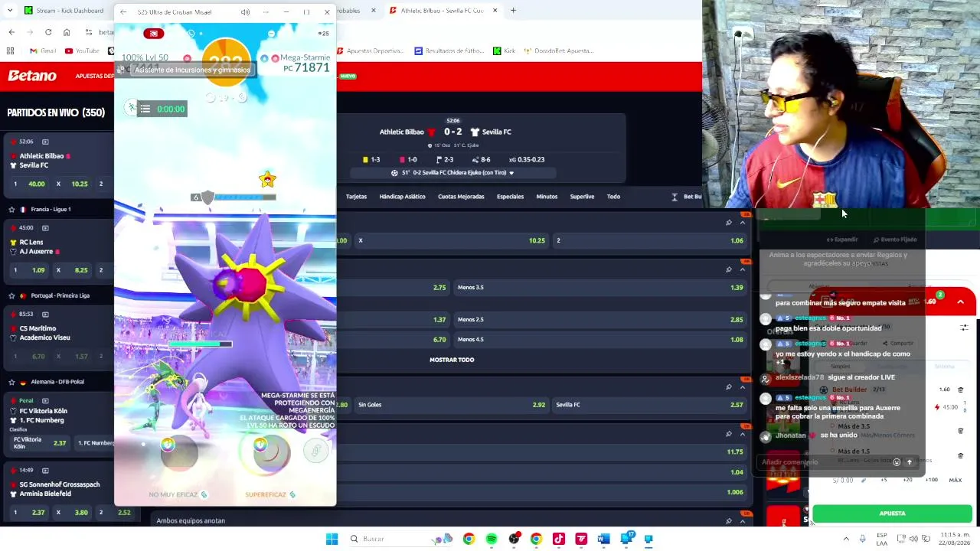This screenshot has height=551, width=980.
Task: Open the Hándicap Asiático market tab
Action: [x=402, y=197]
